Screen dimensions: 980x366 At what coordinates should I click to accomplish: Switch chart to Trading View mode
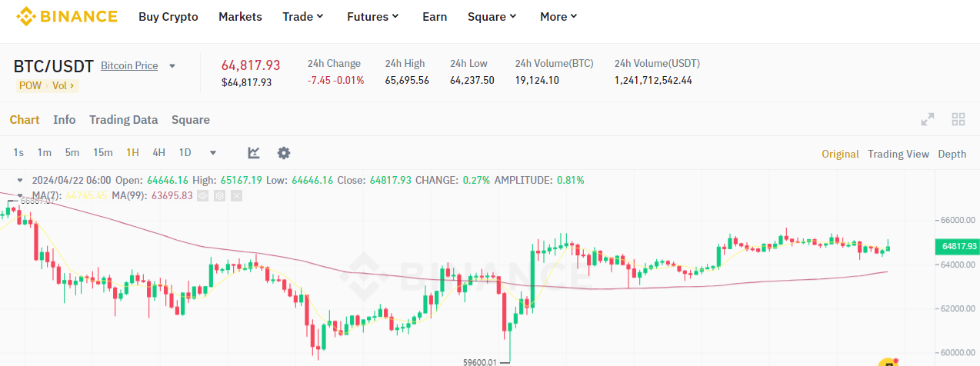tap(898, 154)
